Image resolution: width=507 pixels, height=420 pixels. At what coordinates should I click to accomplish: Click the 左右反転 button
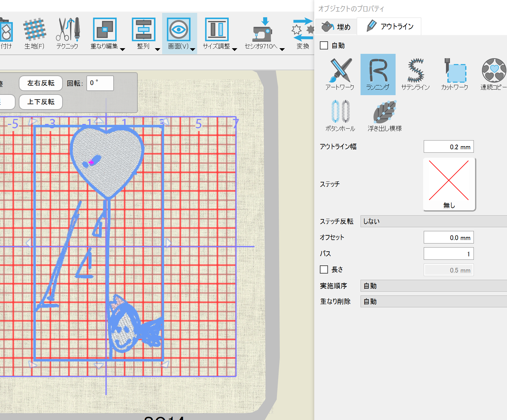click(x=41, y=83)
